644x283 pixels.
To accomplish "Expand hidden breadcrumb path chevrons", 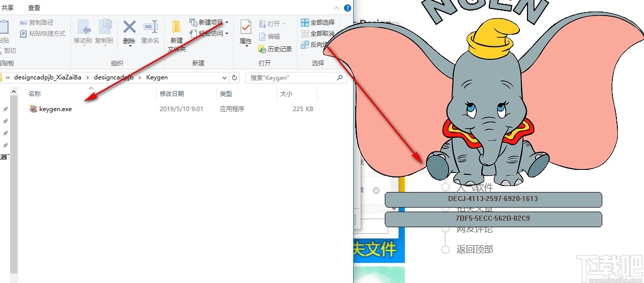I will click(x=8, y=77).
